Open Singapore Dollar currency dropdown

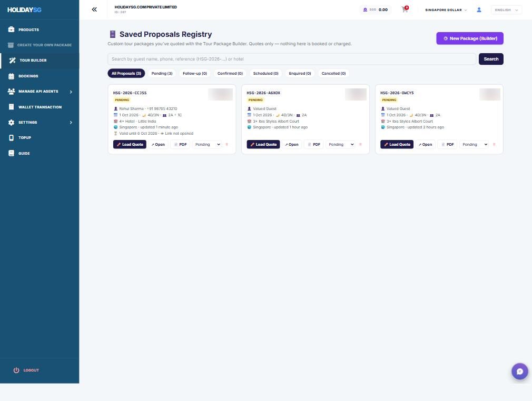tap(446, 10)
